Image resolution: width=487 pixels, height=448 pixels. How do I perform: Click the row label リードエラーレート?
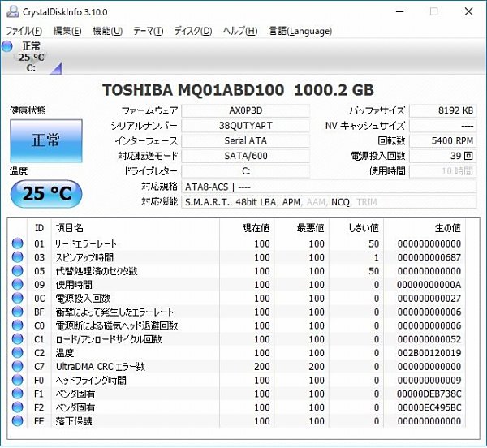click(x=86, y=243)
